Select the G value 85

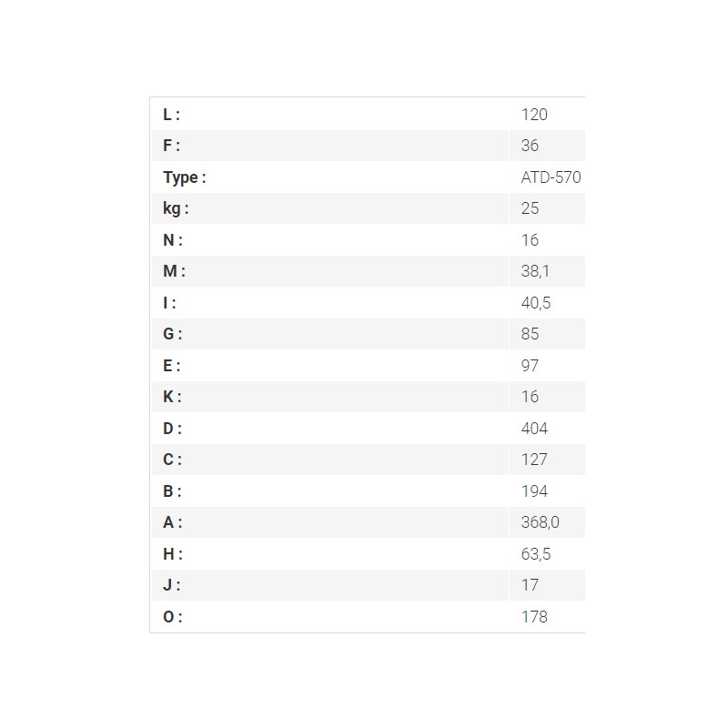(530, 333)
